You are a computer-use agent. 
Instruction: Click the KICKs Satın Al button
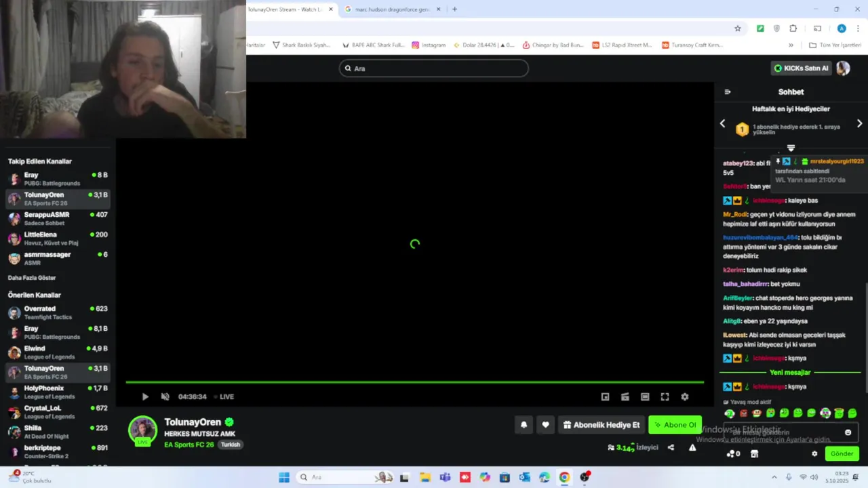click(x=801, y=68)
